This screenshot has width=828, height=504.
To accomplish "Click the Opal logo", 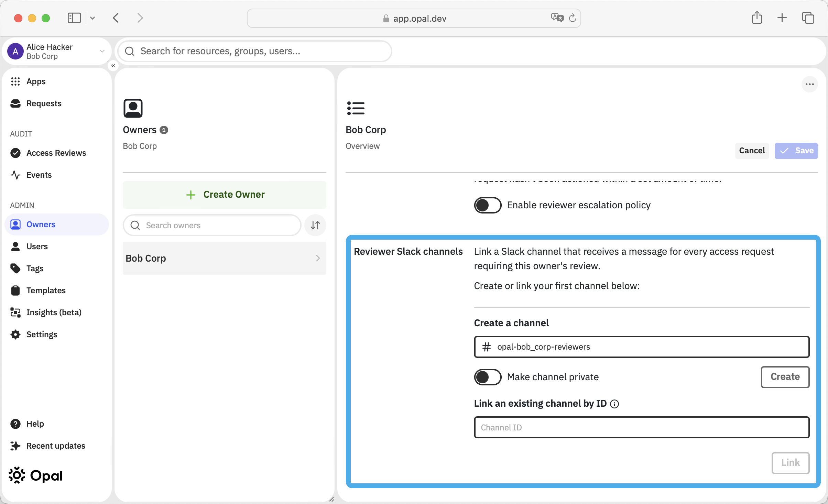I will tap(35, 475).
